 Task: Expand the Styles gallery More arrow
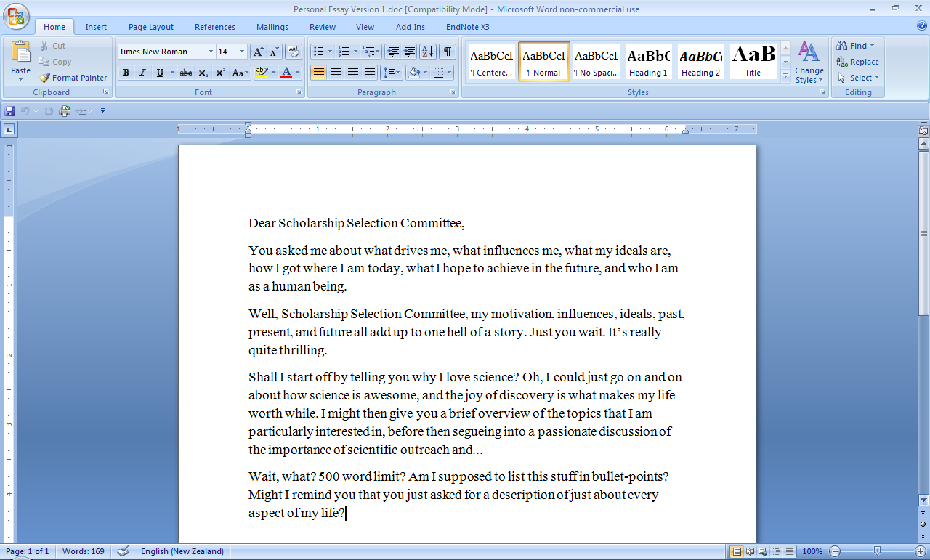[x=785, y=76]
